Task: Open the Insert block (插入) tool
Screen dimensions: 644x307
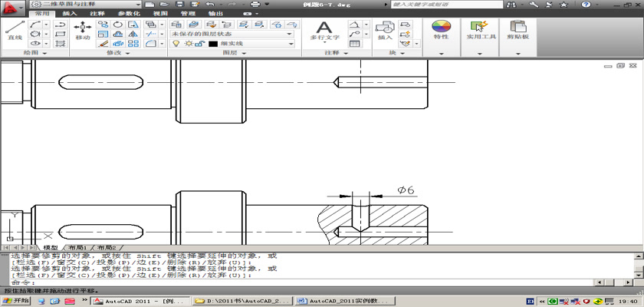Action: point(384,29)
